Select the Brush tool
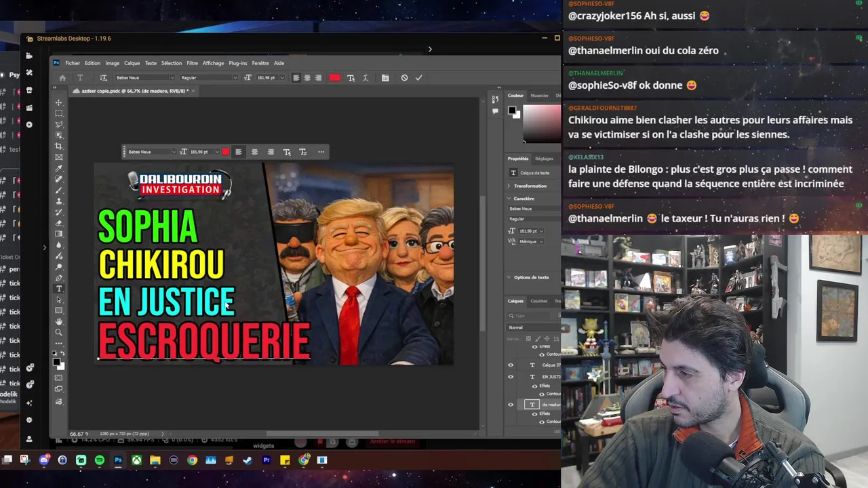This screenshot has height=488, width=868. click(59, 190)
